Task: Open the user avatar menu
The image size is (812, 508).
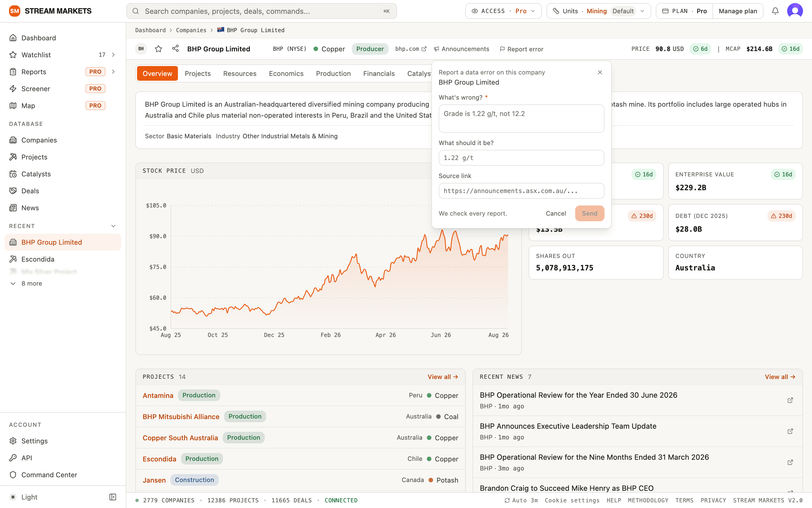Action: [795, 11]
